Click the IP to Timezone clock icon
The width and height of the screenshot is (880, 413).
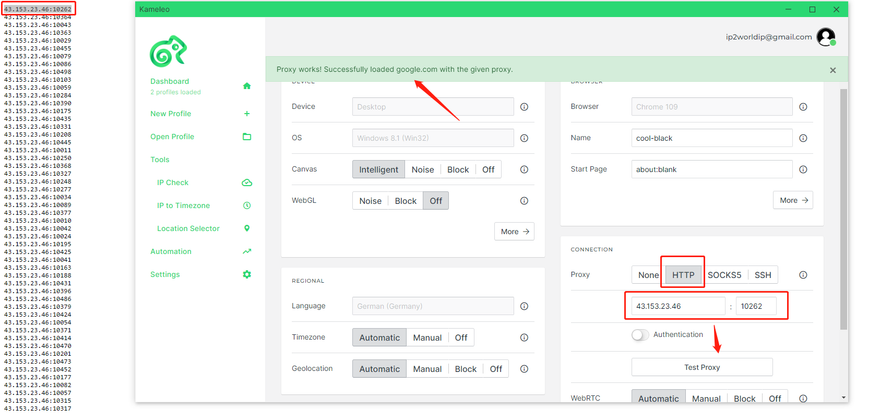pyautogui.click(x=247, y=206)
